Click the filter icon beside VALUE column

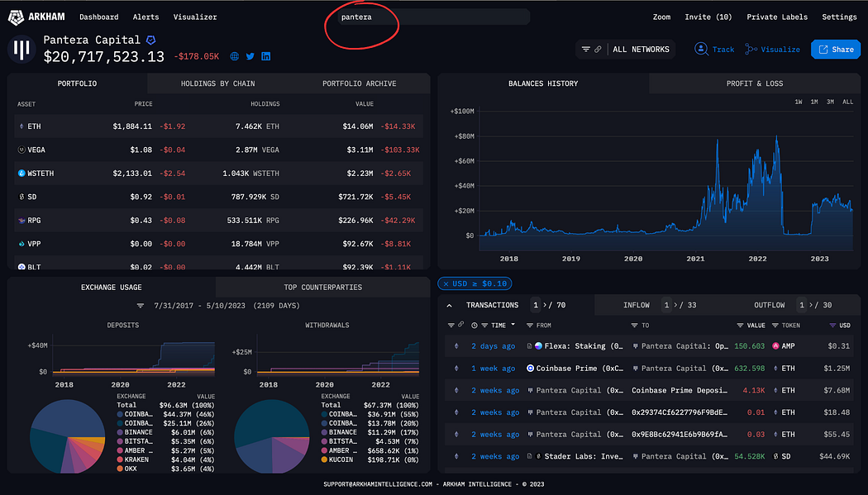pyautogui.click(x=740, y=326)
